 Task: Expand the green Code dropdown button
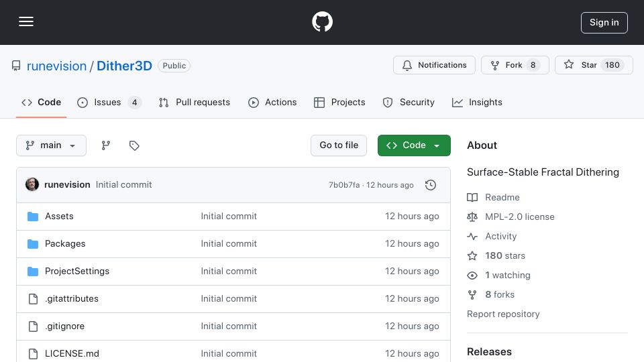[414, 145]
